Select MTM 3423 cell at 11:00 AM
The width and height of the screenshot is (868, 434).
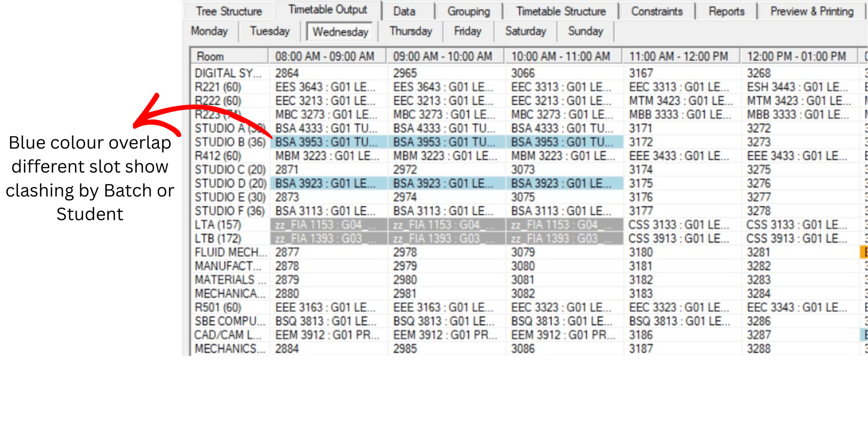(683, 101)
